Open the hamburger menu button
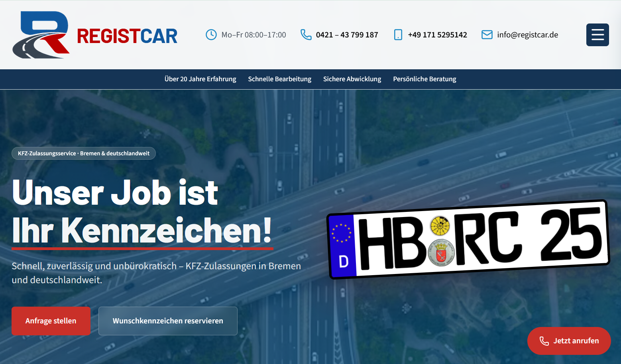Viewport: 621px width, 364px height. pos(597,35)
